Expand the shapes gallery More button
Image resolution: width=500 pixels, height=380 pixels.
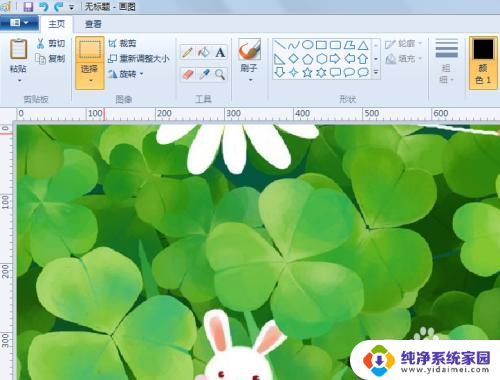click(x=376, y=72)
